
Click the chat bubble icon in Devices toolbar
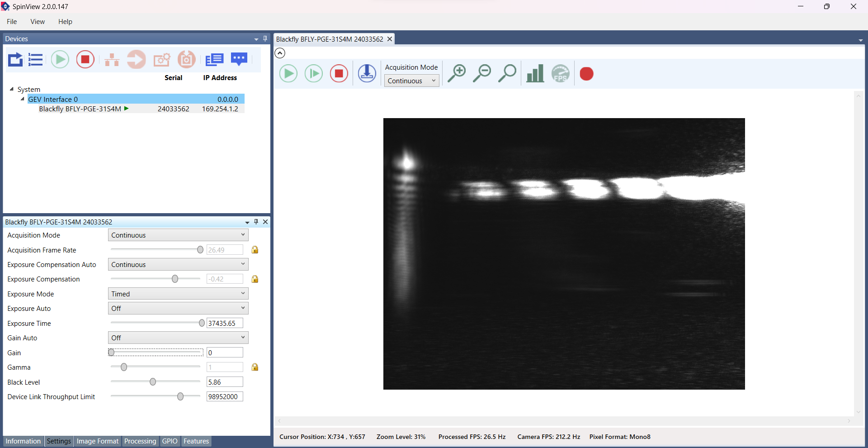[x=239, y=59]
